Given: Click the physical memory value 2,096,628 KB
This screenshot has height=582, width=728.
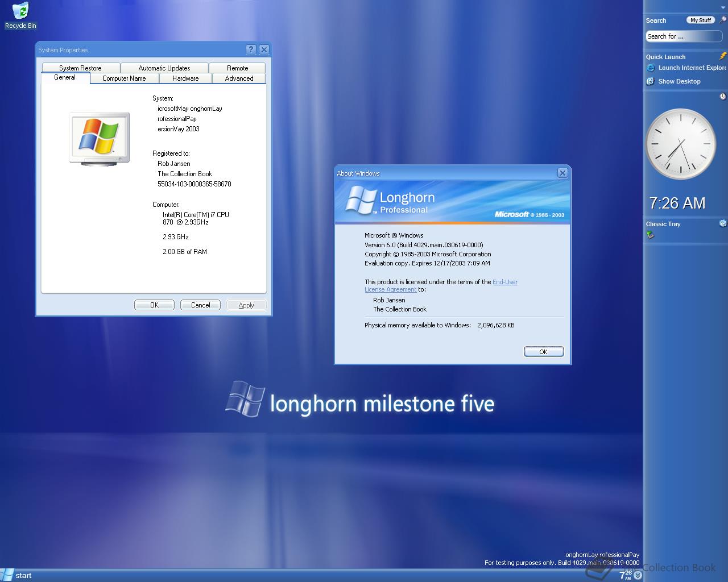Looking at the screenshot, I should pos(496,325).
